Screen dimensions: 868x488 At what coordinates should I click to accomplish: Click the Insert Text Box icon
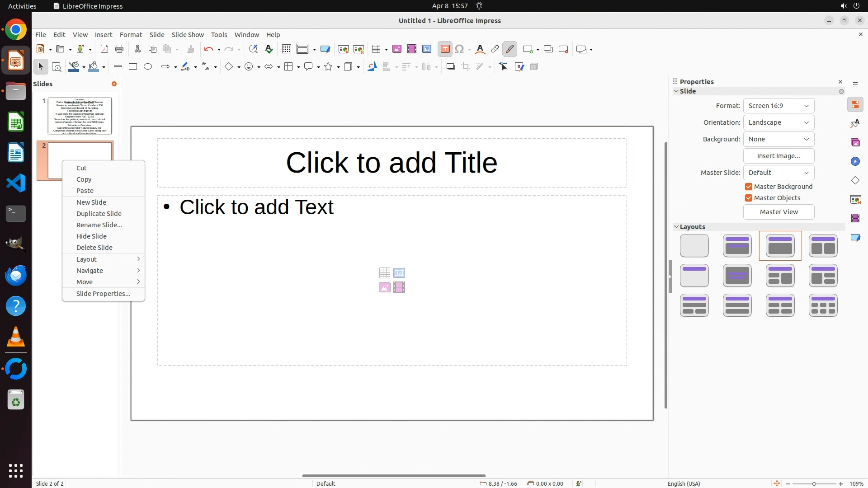coord(445,49)
